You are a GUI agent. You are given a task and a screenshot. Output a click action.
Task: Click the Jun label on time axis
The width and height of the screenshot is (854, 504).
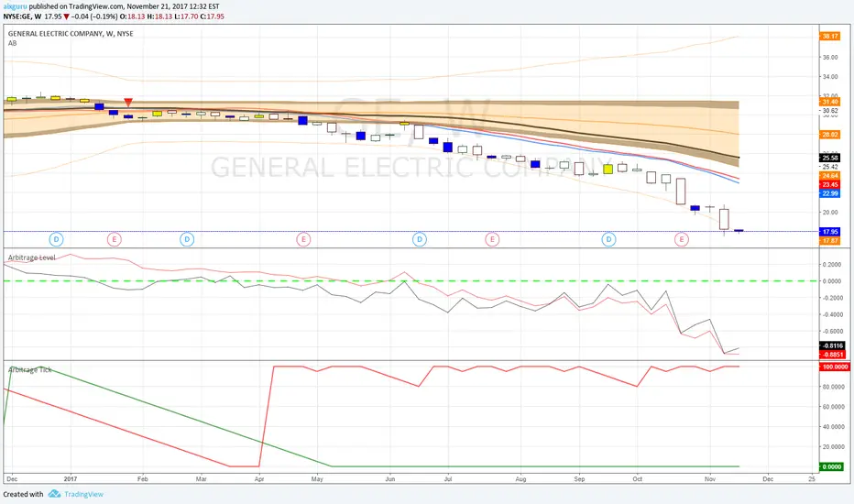point(390,479)
